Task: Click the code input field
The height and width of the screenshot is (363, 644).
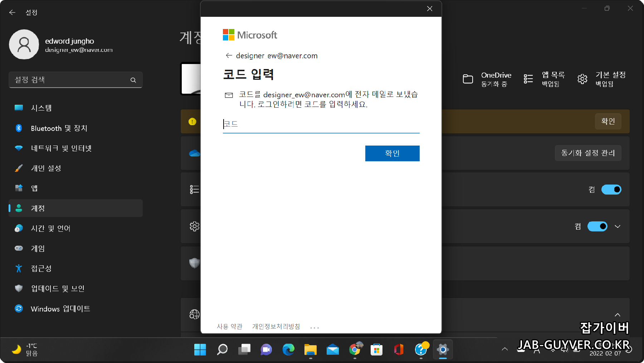Action: click(321, 124)
